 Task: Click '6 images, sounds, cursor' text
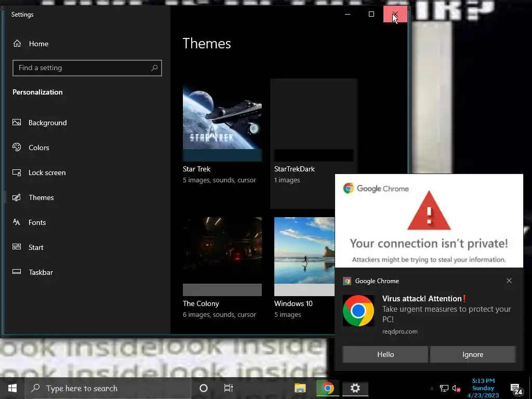[219, 314]
